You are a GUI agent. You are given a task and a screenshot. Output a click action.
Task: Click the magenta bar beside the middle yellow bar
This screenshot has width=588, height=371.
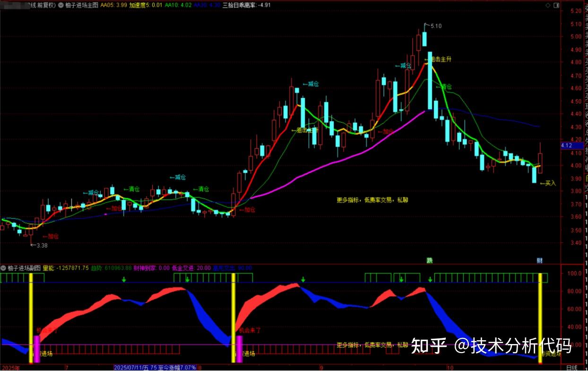click(x=239, y=349)
